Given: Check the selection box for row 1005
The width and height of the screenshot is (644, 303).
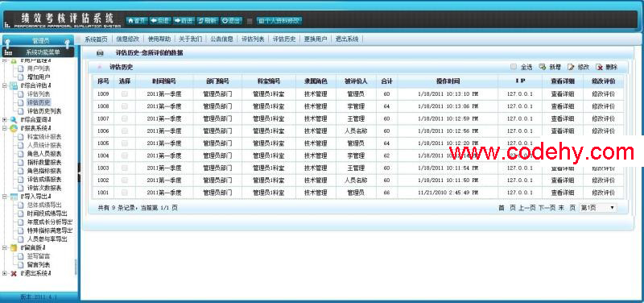Looking at the screenshot, I should click(125, 143).
